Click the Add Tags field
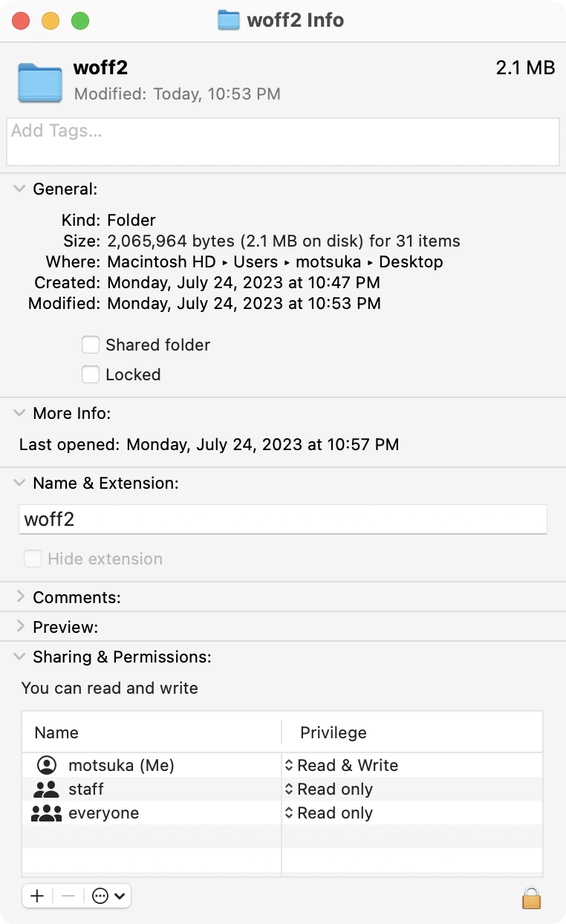Screen dimensions: 566x924 pos(283,141)
